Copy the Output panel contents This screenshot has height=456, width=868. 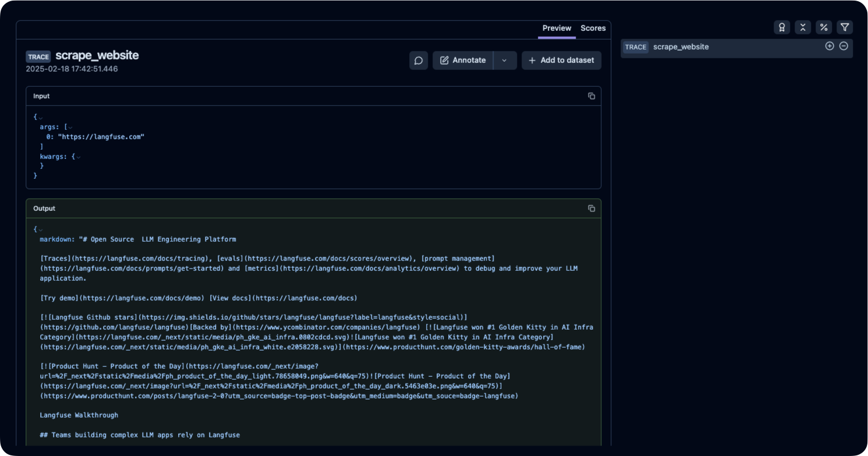pos(591,208)
